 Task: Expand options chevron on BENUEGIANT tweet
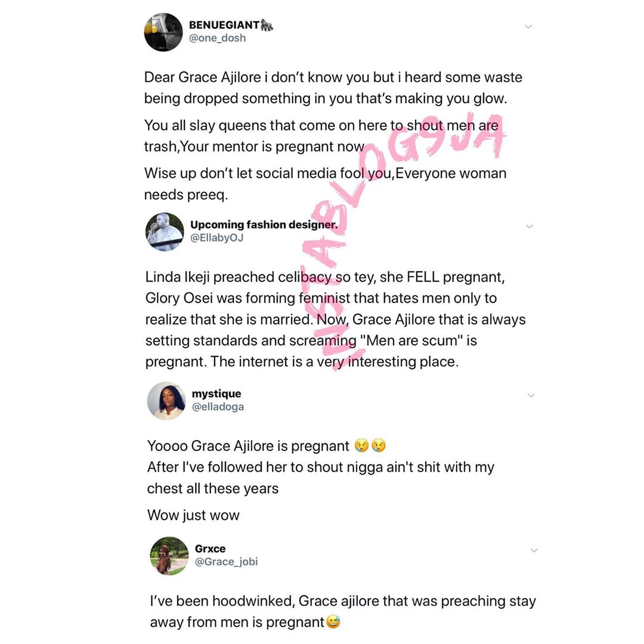point(528,27)
